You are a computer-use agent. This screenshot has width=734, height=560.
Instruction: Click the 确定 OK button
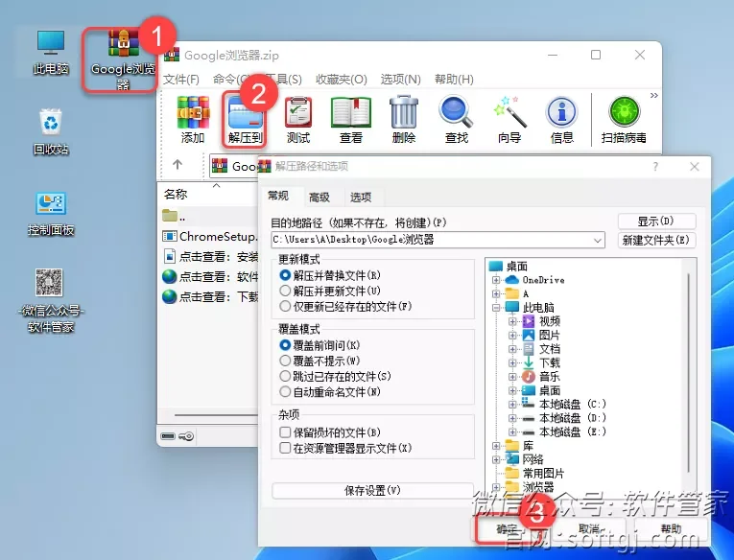tap(507, 528)
